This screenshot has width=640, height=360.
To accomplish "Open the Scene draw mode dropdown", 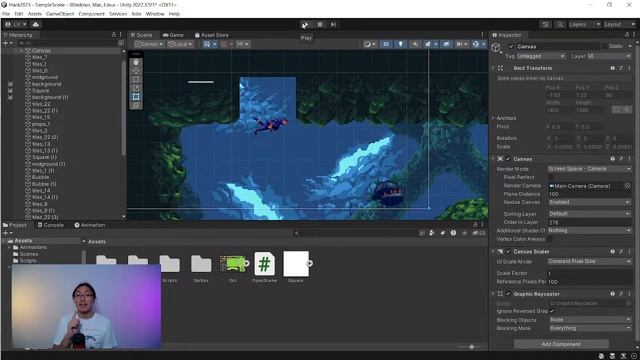I will (x=370, y=44).
